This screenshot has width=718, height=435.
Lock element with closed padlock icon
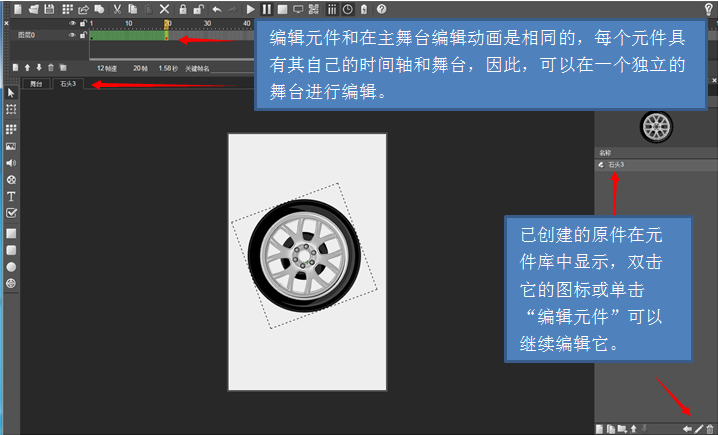click(182, 9)
